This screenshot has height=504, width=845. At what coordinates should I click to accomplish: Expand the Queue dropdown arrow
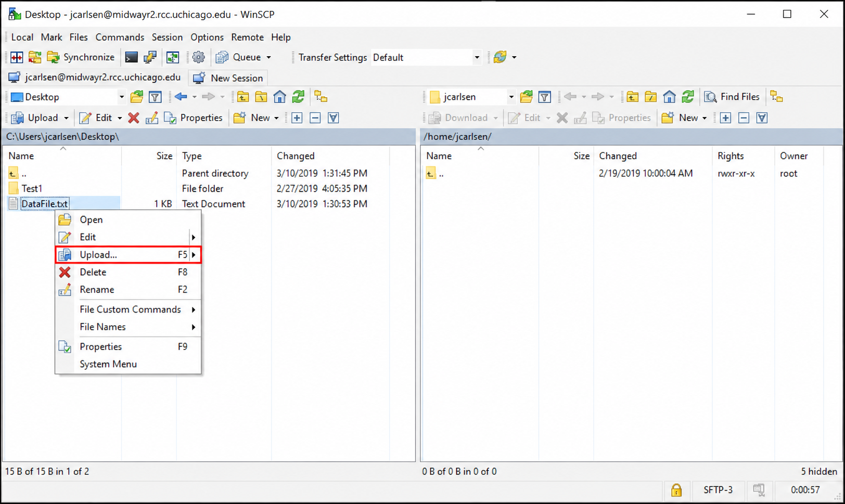(269, 57)
